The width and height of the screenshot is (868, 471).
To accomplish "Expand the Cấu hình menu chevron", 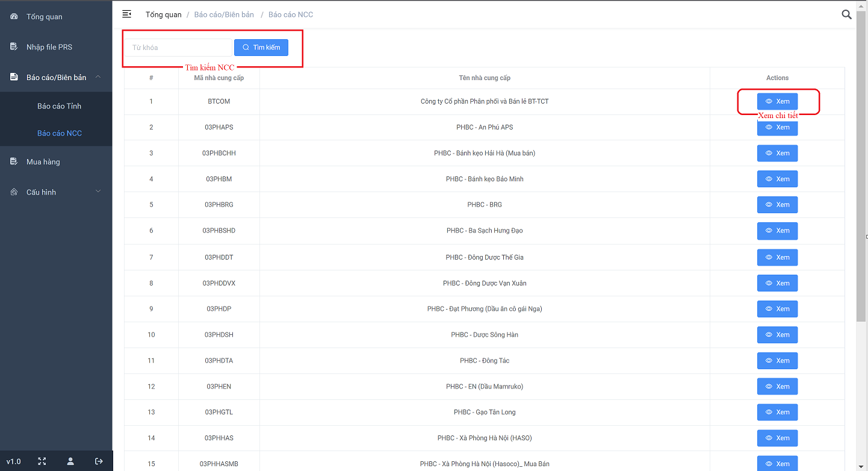I will pos(98,192).
